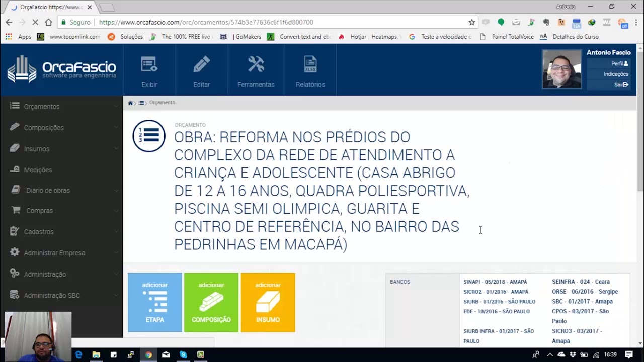Open the Mail app from the taskbar

click(166, 354)
